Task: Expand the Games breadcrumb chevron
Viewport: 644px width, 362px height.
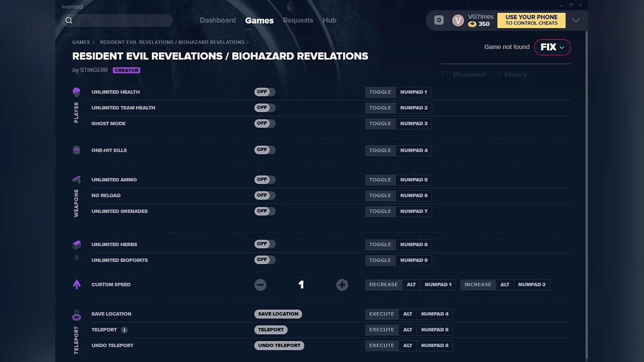Action: coord(93,42)
